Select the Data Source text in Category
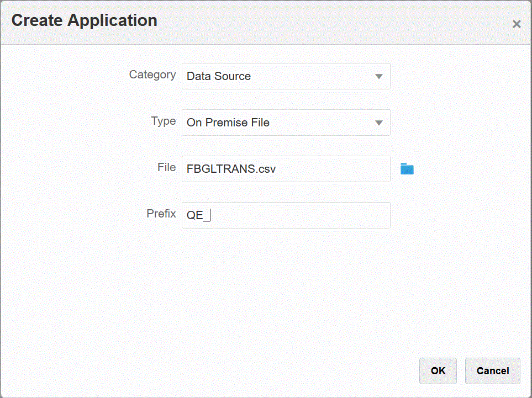Image resolution: width=532 pixels, height=398 pixels. click(x=219, y=76)
